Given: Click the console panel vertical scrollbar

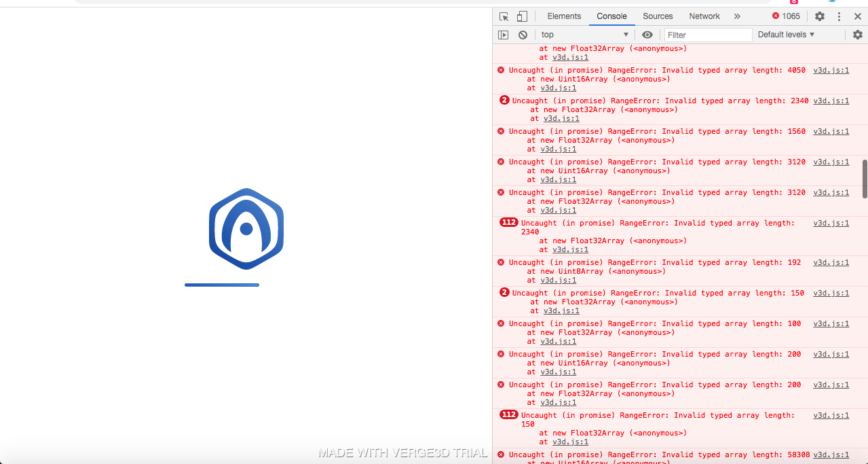Looking at the screenshot, I should pos(865,179).
